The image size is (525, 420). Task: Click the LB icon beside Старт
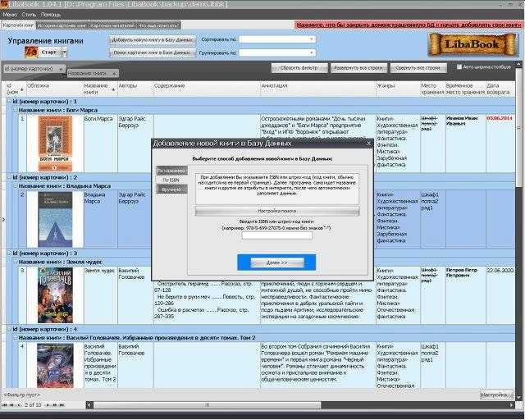pos(31,52)
